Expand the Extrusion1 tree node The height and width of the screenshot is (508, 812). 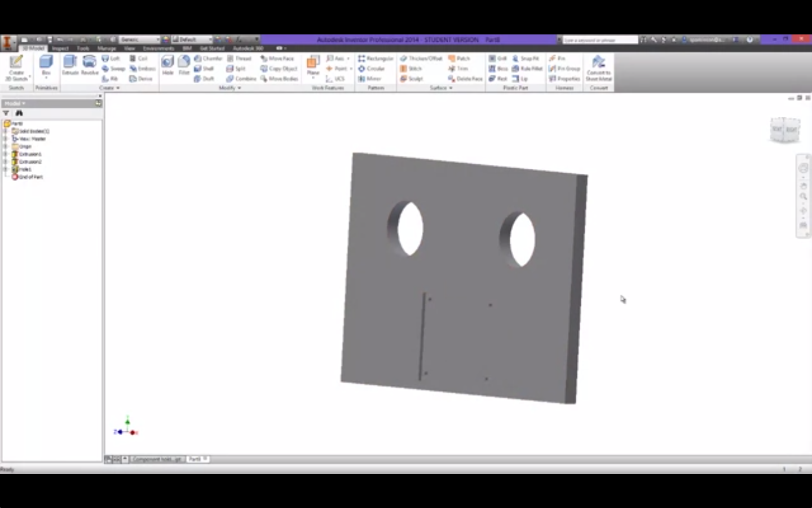pos(6,154)
